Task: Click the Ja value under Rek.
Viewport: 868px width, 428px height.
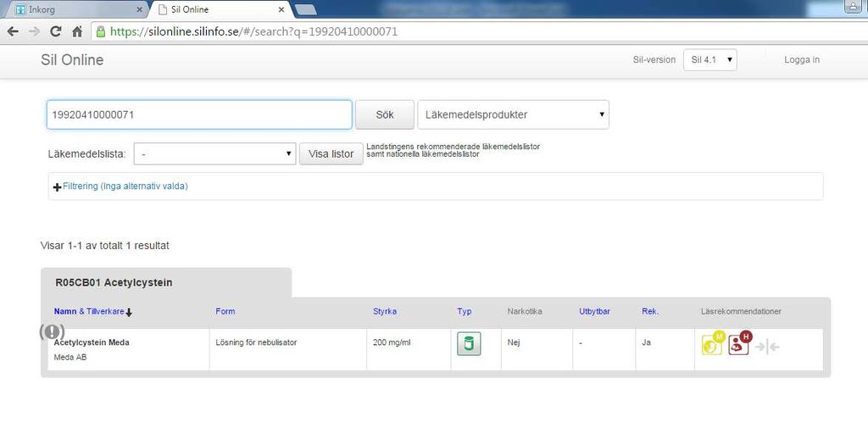Action: 646,342
